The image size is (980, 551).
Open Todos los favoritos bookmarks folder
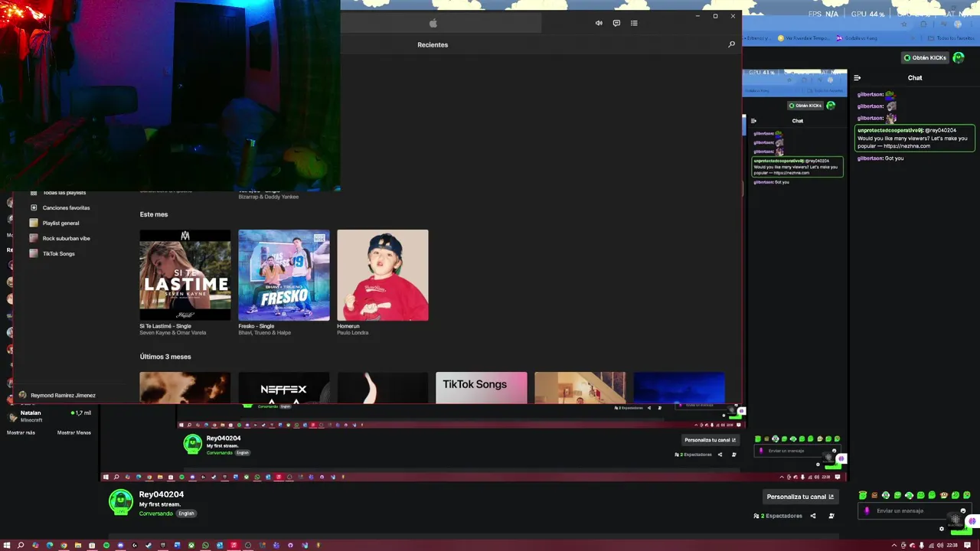point(952,37)
